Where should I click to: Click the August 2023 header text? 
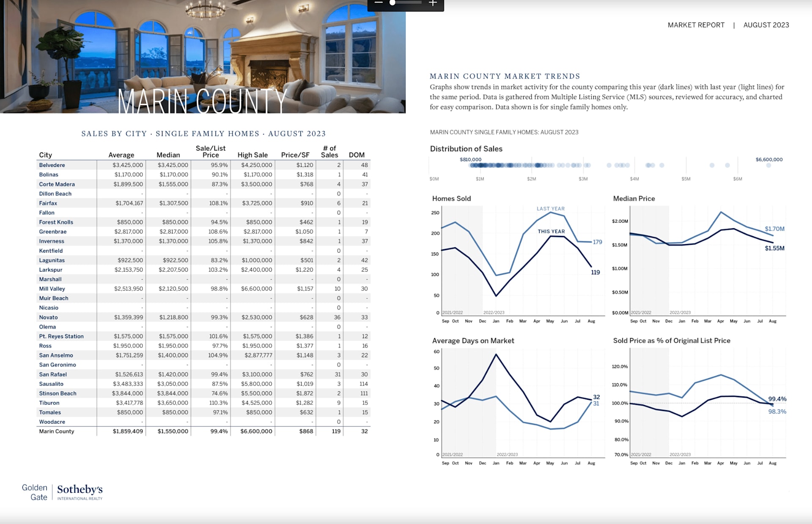(766, 25)
